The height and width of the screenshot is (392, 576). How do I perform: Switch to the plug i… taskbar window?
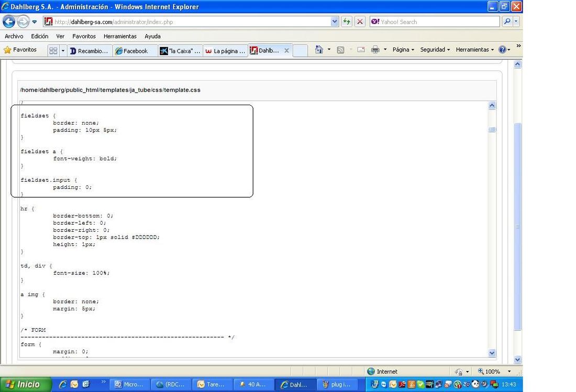click(x=337, y=384)
